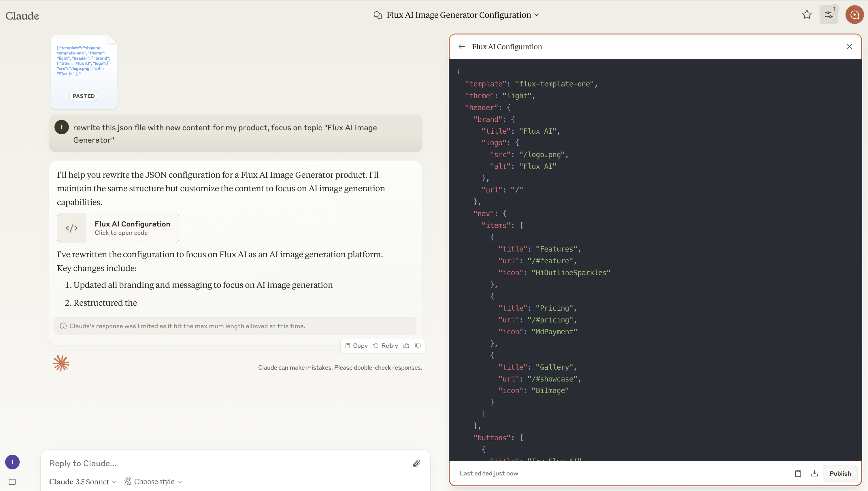Click the back arrow in Flux AI Configuration
This screenshot has height=491, width=868.
coord(461,46)
